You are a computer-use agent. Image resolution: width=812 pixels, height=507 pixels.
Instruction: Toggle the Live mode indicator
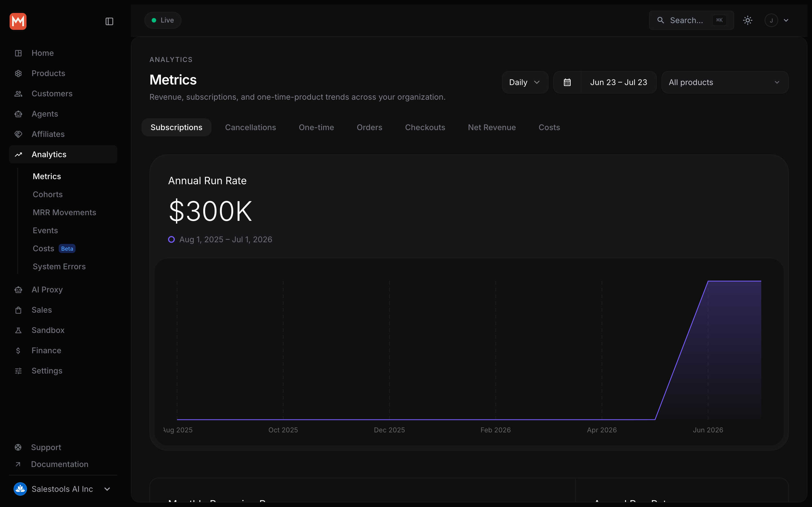point(163,20)
